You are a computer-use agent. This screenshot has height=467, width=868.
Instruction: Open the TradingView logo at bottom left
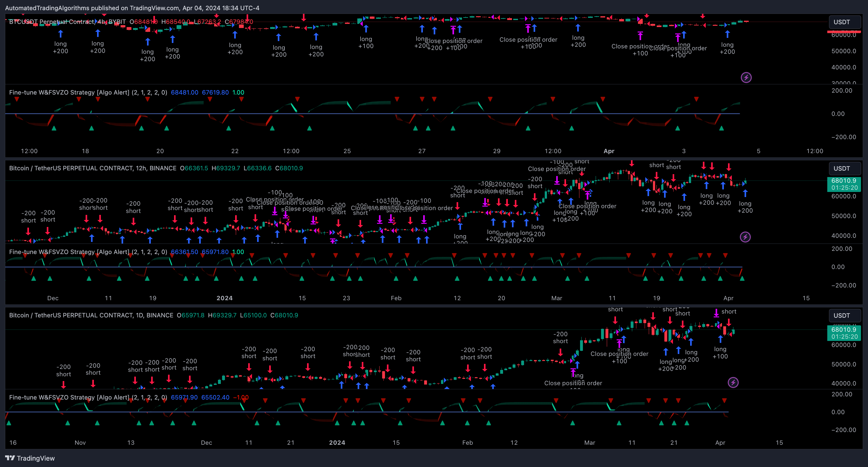pos(30,458)
